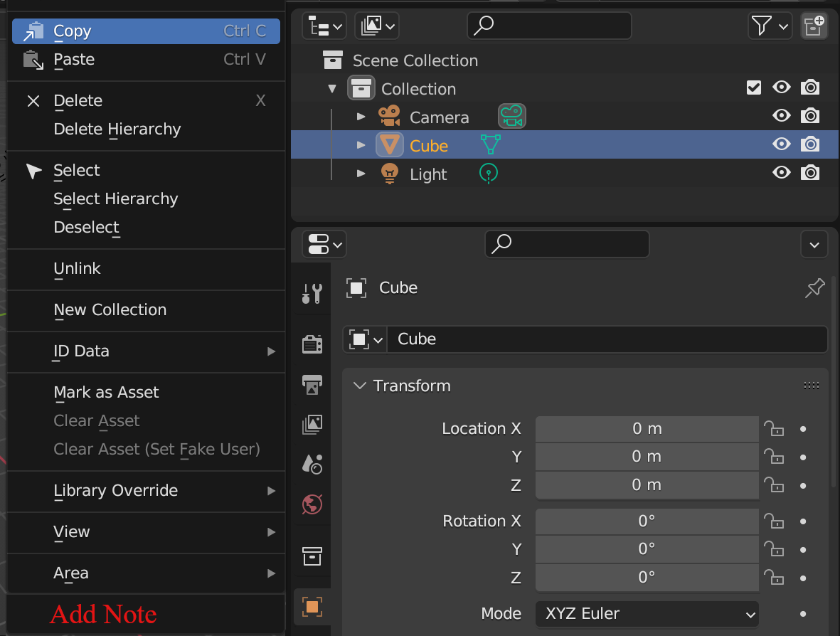840x636 pixels.
Task: Click the outliner search field
Action: point(549,25)
